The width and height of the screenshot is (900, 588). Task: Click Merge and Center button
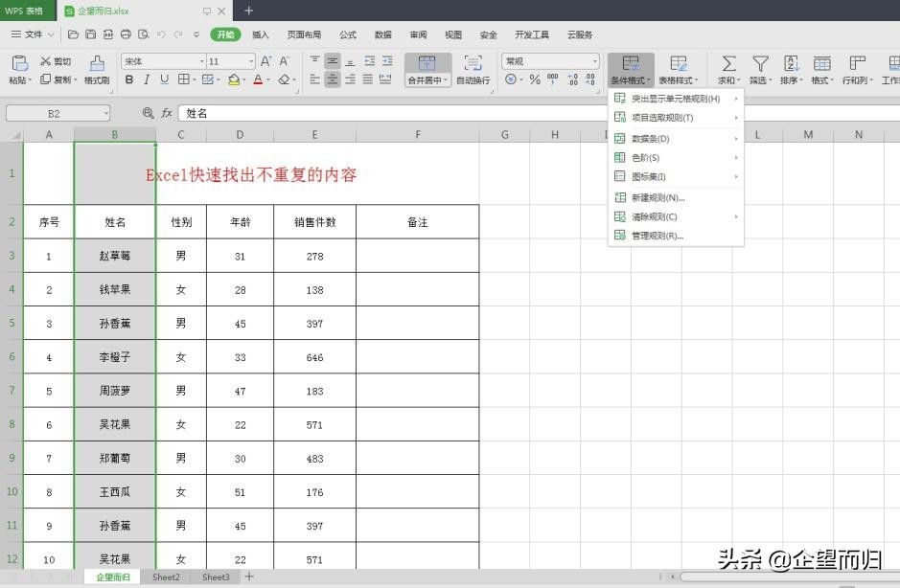pos(427,70)
